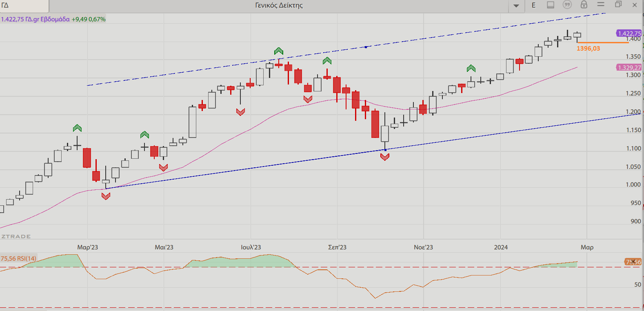The width and height of the screenshot is (644, 311).
Task: Open the hamburger lines menu icon
Action: pyautogui.click(x=601, y=4)
